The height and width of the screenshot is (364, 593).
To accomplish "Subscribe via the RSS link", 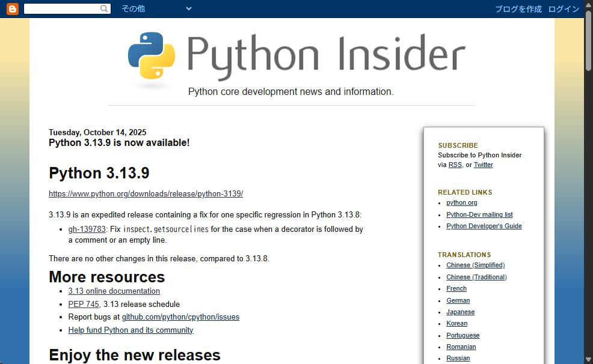I will (x=455, y=165).
